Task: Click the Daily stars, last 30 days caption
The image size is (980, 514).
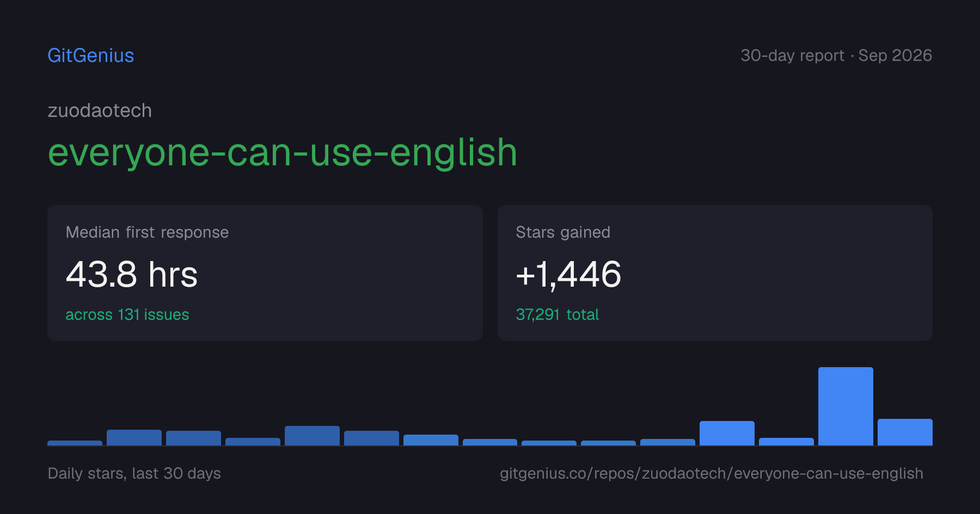Action: 134,473
